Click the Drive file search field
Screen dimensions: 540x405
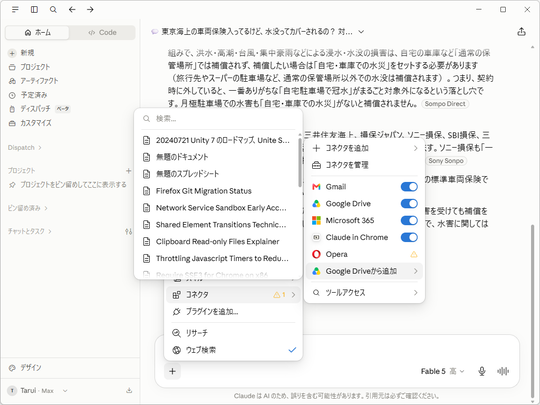click(x=218, y=119)
